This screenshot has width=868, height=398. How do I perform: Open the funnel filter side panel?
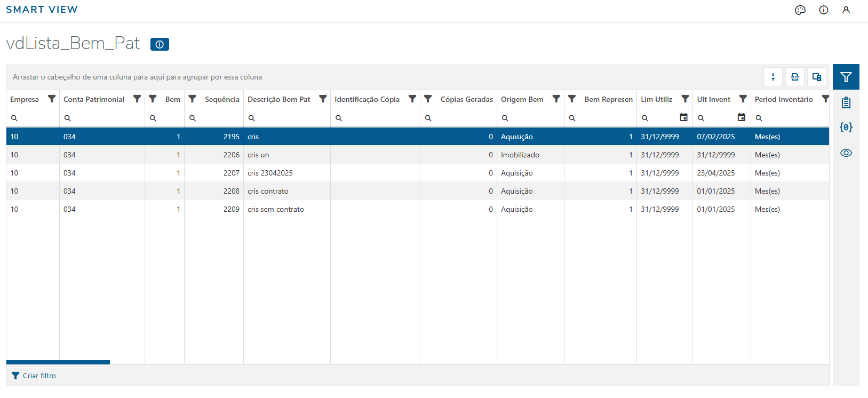[846, 77]
